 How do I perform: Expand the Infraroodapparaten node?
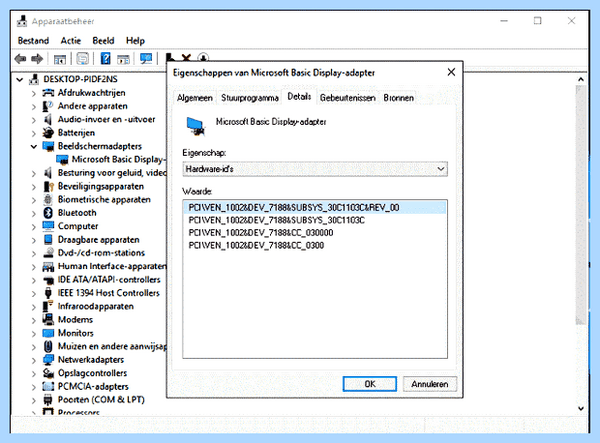coord(34,306)
